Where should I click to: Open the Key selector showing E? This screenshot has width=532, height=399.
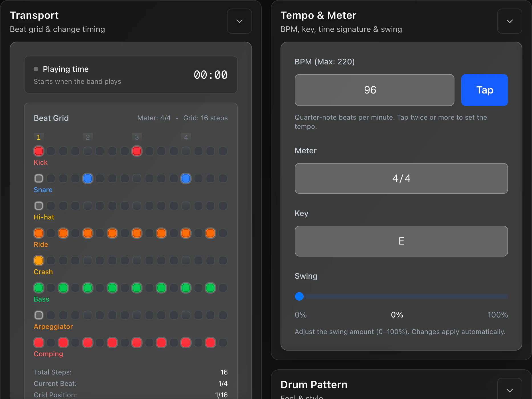tap(401, 241)
